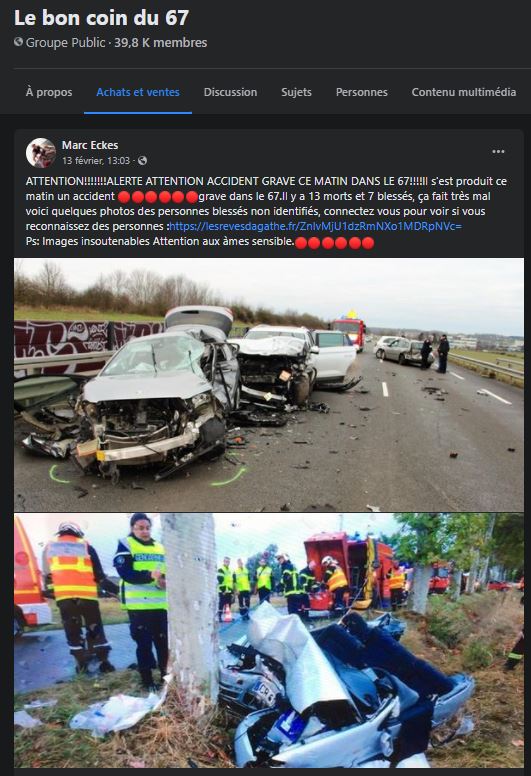Click the Le bon coin du 67 group title
Screen dimensions: 531x776
[x=101, y=18]
